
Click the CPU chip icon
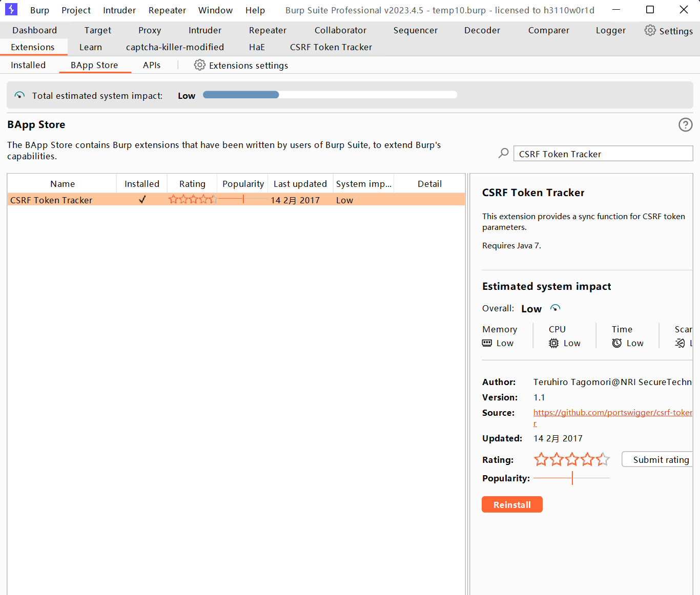coord(553,343)
